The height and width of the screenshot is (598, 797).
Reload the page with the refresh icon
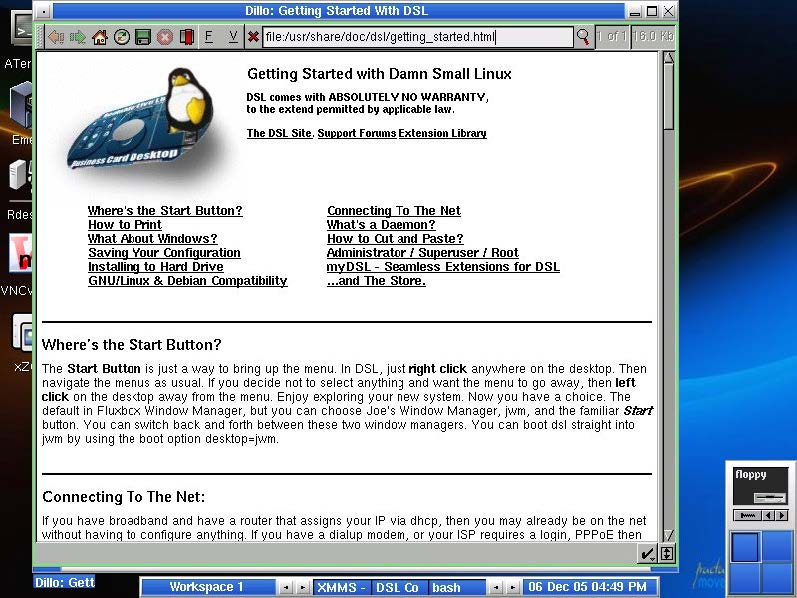(x=122, y=37)
